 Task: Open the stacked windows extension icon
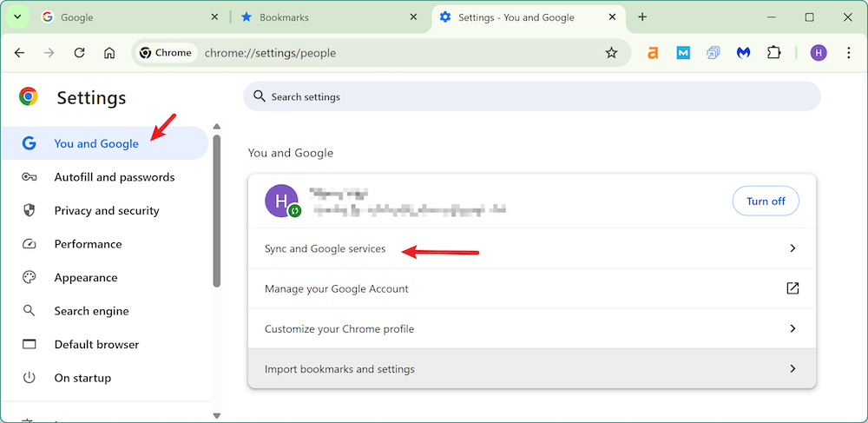[x=713, y=53]
